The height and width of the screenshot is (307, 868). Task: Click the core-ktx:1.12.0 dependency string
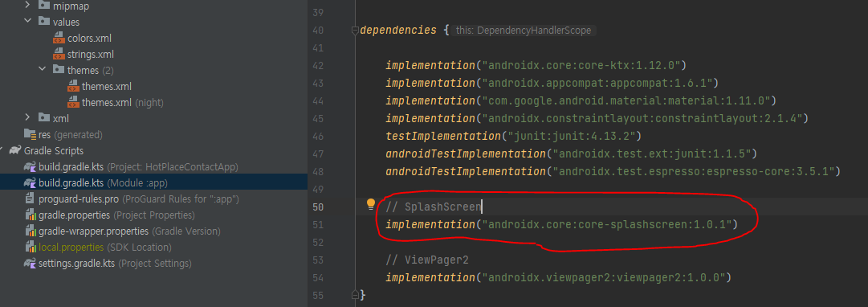pyautogui.click(x=581, y=65)
